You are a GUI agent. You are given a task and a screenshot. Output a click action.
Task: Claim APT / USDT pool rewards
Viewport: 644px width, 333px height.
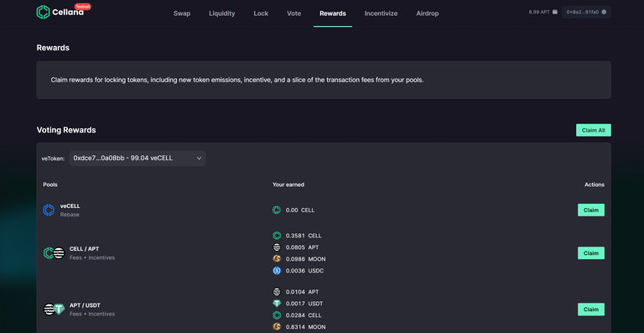(x=591, y=310)
